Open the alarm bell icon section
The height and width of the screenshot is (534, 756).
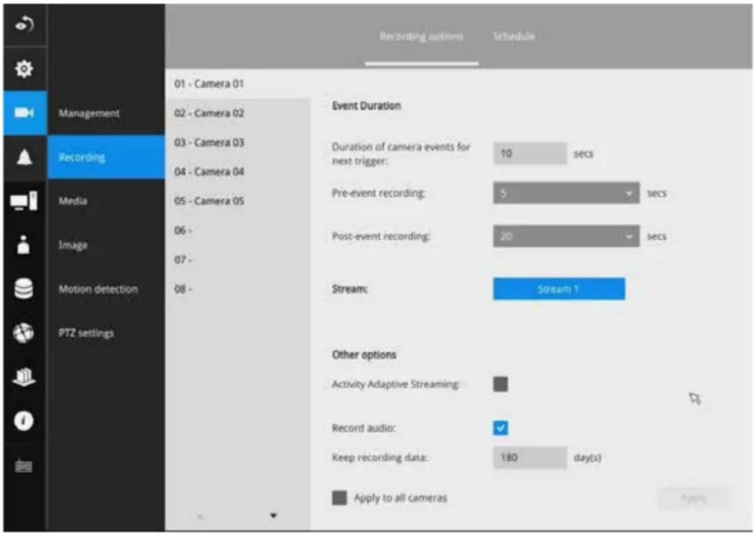point(24,157)
